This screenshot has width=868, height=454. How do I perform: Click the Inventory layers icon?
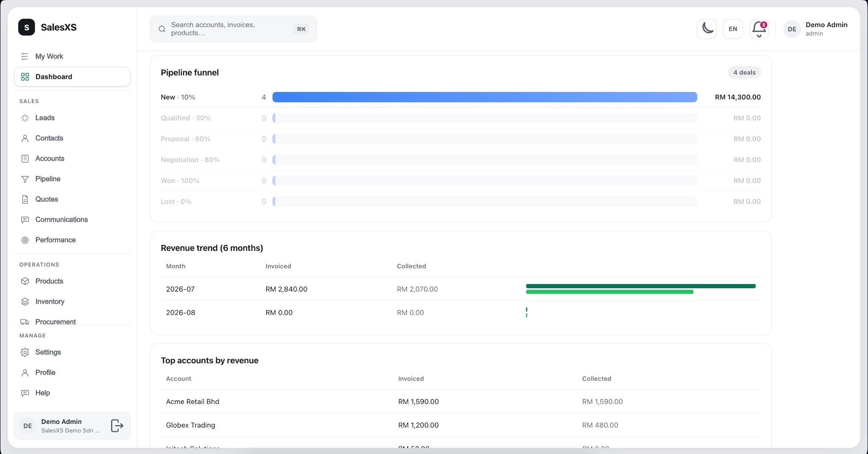point(25,301)
